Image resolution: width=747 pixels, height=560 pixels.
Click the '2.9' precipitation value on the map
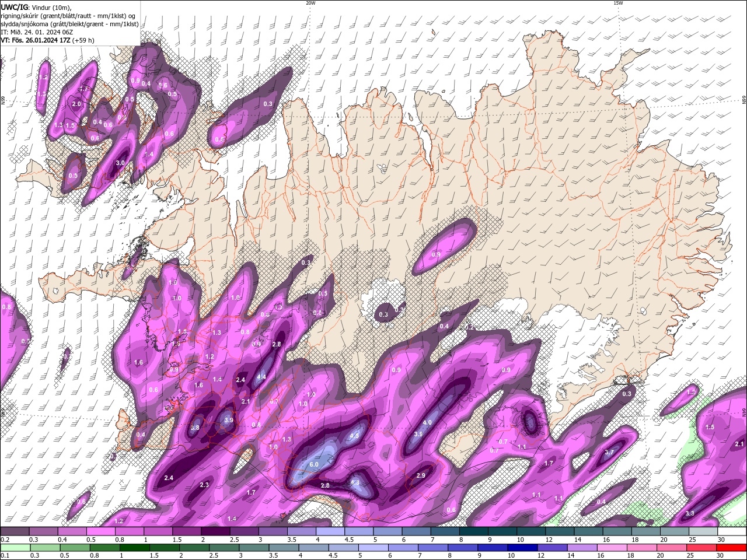click(x=421, y=476)
